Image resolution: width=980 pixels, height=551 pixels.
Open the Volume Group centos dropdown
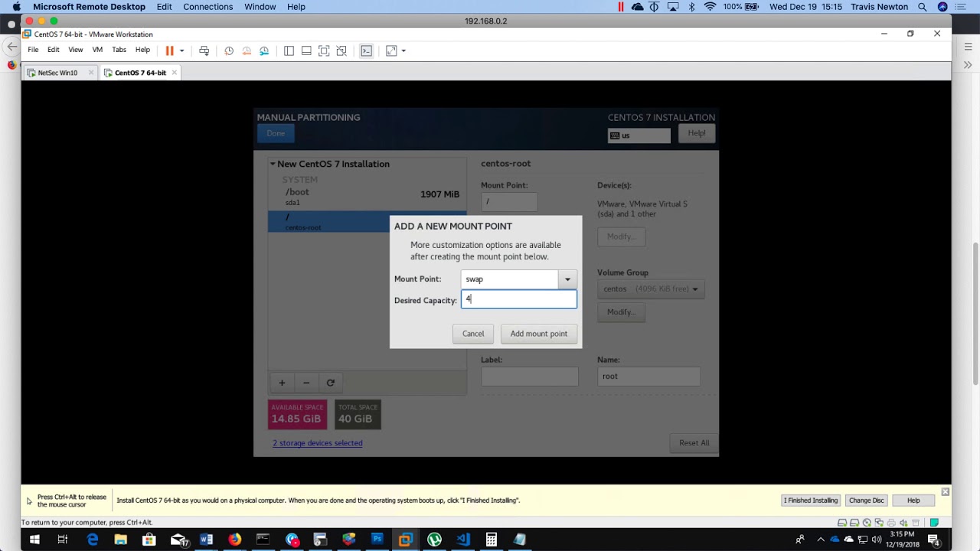pyautogui.click(x=651, y=289)
